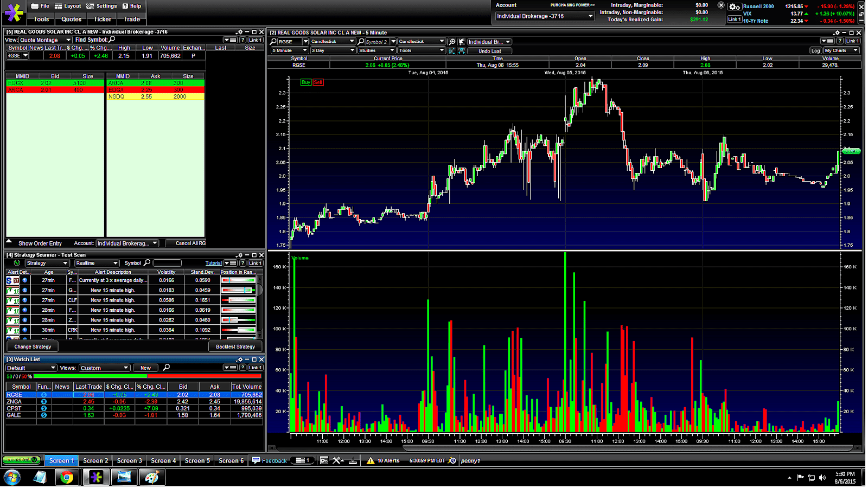Viewport: 868px width, 488px height.
Task: Click Backtest Strategy button
Action: (x=235, y=346)
